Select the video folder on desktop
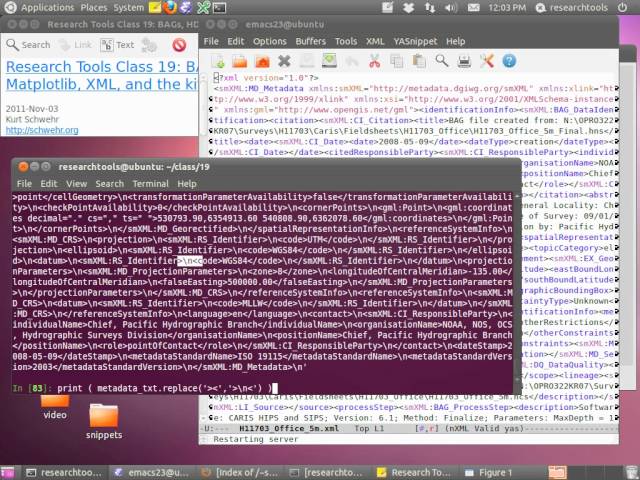Viewport: 640px width, 480px height. pyautogui.click(x=55, y=407)
